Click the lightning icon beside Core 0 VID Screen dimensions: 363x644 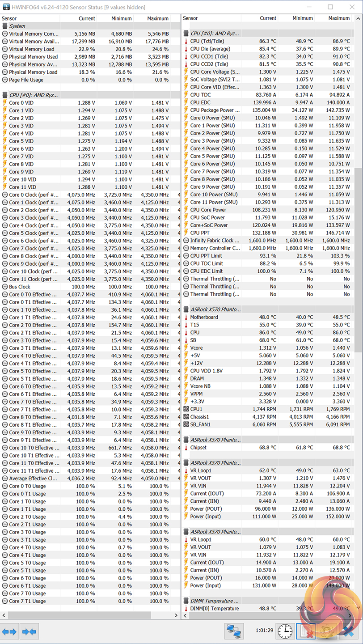click(x=5, y=103)
